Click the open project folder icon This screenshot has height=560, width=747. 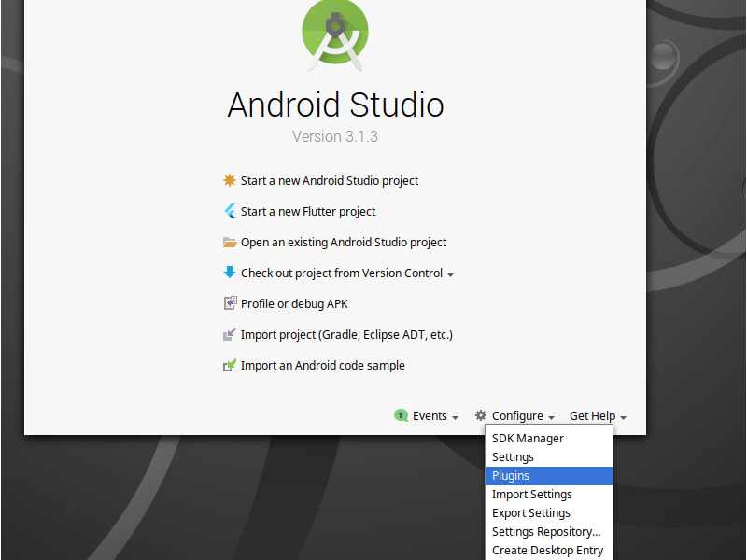tap(230, 242)
